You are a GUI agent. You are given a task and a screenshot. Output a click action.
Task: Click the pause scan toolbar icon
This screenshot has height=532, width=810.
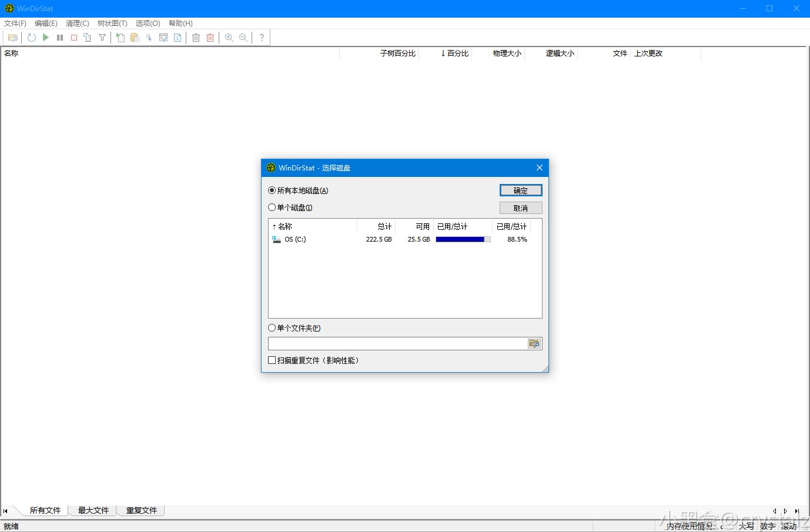point(60,38)
